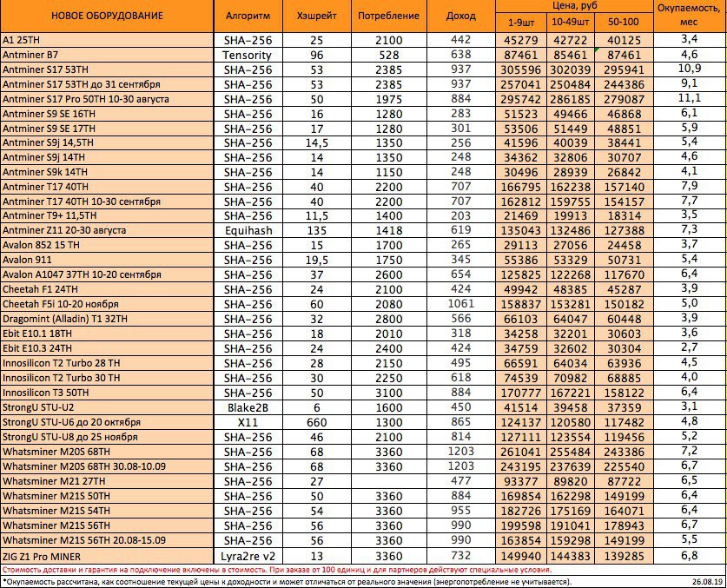This screenshot has height=588, width=727.
Task: Select the 'Whatsminer M21S 54TH' cell
Action: pyautogui.click(x=107, y=511)
